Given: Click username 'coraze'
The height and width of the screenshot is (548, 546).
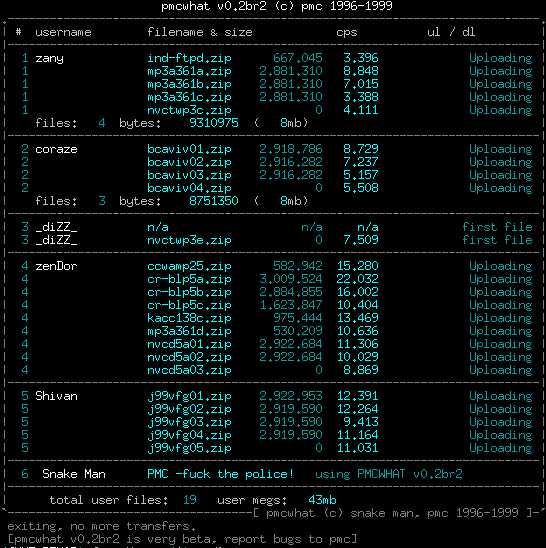Looking at the screenshot, I should click(x=56, y=149).
